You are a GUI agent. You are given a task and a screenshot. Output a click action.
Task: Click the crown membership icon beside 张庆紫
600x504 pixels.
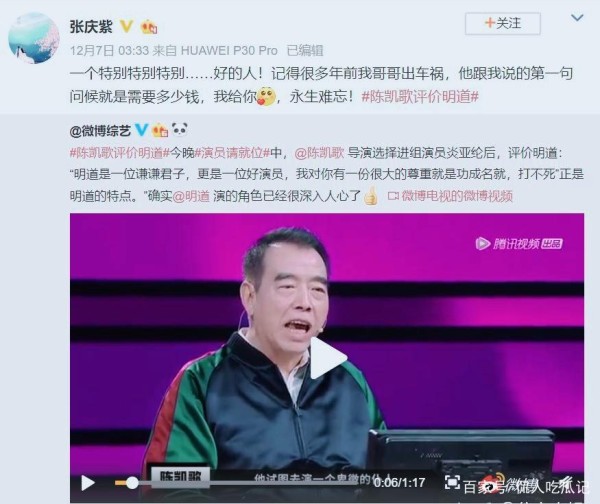[149, 27]
